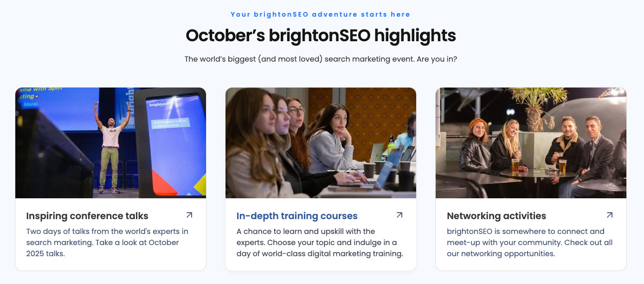This screenshot has width=644, height=284.
Task: Click the 'October's brightonSEO highlights' heading
Action: (x=321, y=36)
